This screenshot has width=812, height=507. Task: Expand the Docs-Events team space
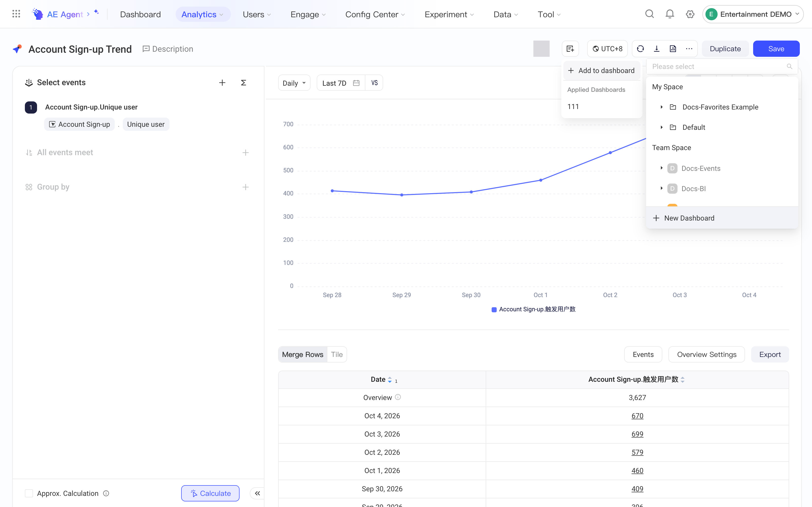pos(661,168)
